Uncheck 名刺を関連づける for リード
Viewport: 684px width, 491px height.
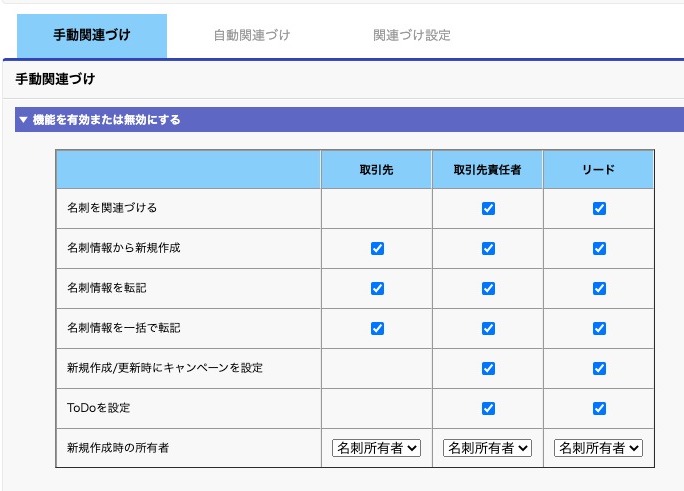coord(599,208)
